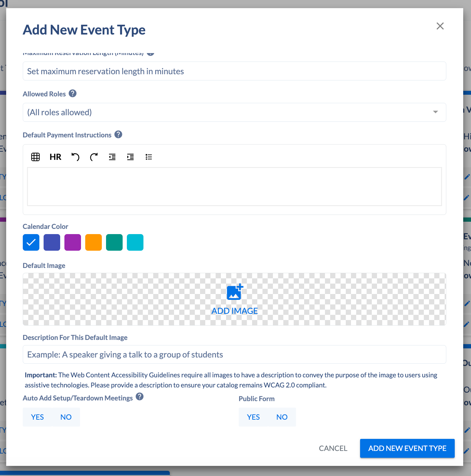
Task: Show help for Auto Add Setup/Teardown Meetings
Action: (x=140, y=397)
